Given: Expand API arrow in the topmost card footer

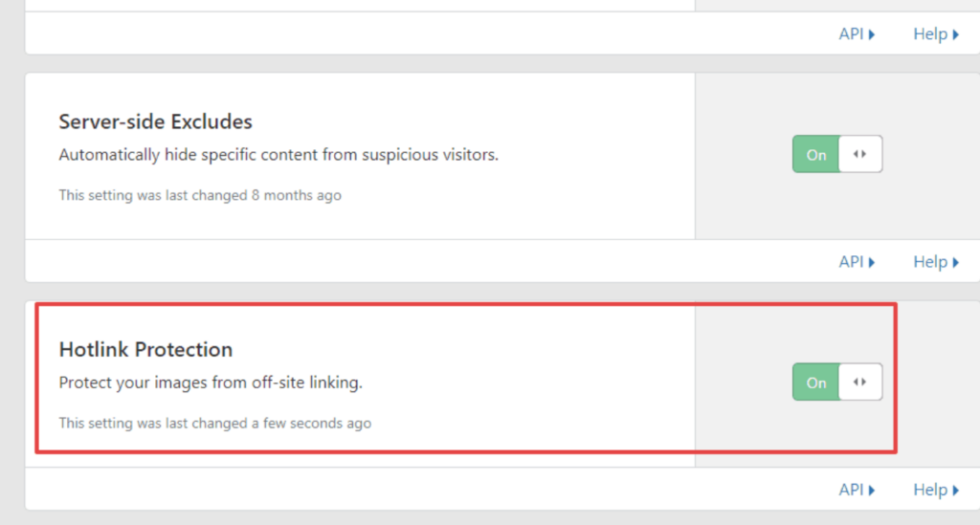Looking at the screenshot, I should click(x=872, y=34).
